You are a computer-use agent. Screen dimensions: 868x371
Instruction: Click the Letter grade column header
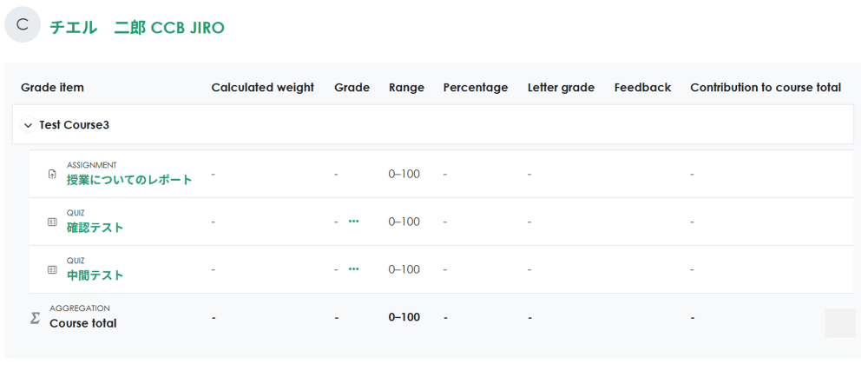coord(561,88)
